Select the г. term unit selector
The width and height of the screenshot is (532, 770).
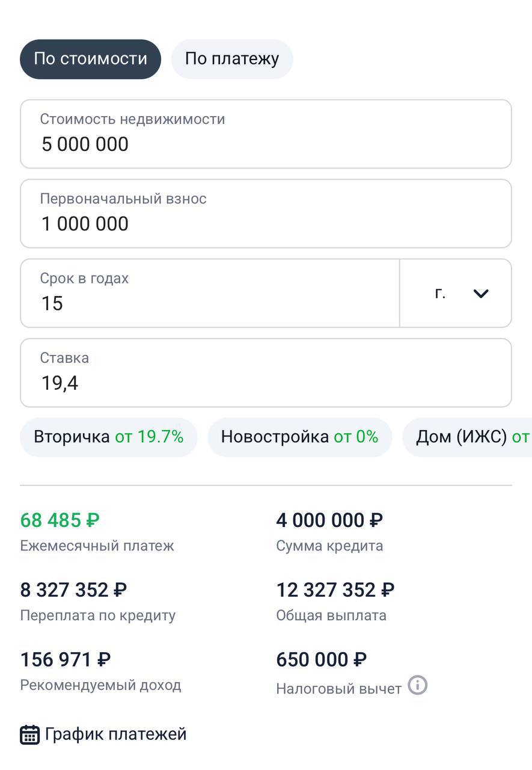[456, 294]
